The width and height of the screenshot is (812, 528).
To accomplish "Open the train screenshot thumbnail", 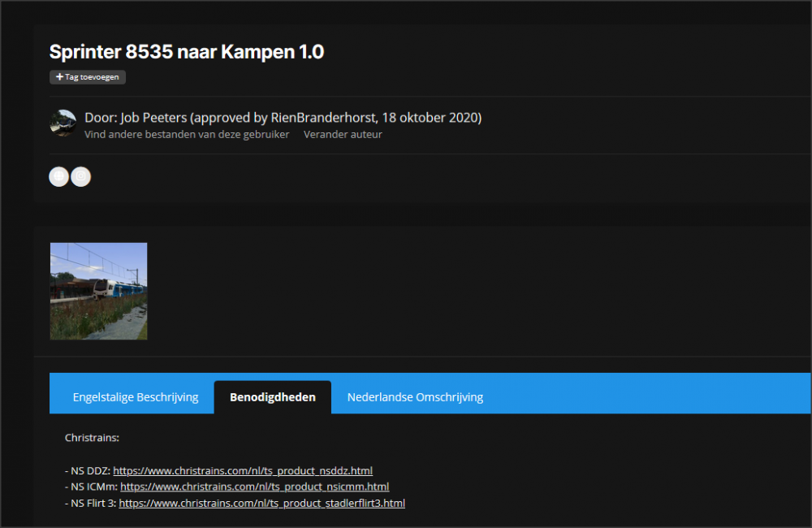I will click(98, 291).
